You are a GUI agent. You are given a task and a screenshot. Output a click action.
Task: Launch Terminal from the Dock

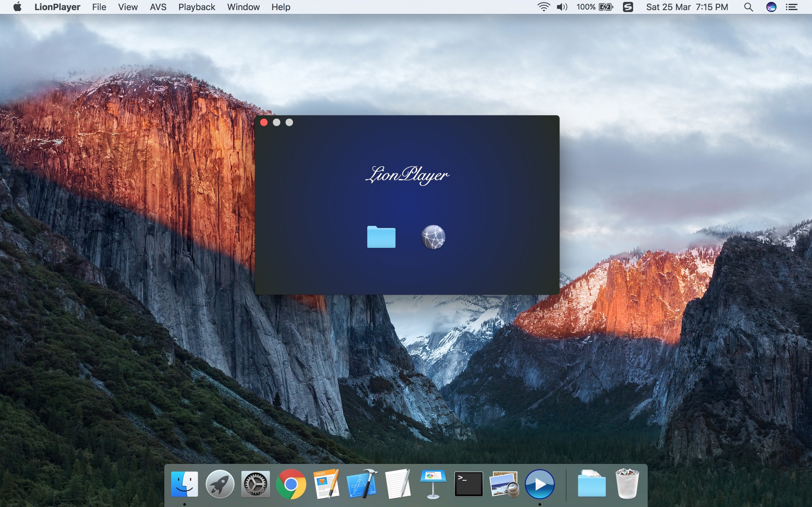pos(468,484)
